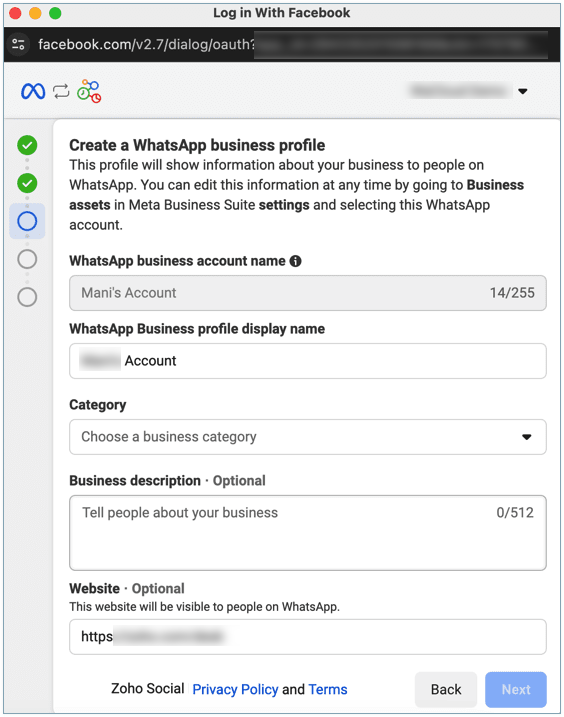Click the Zoho Social text in footer
Viewport: 564px width, 717px height.
point(147,689)
